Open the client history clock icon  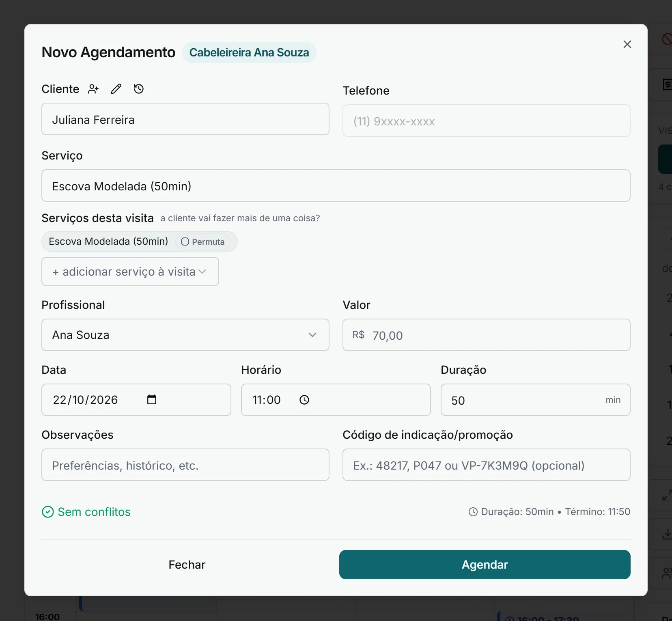139,89
